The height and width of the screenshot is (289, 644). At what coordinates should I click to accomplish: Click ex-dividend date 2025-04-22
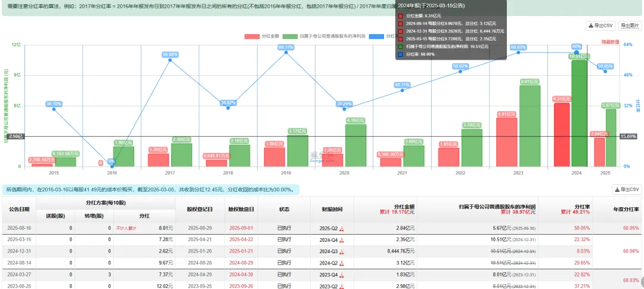point(241,239)
